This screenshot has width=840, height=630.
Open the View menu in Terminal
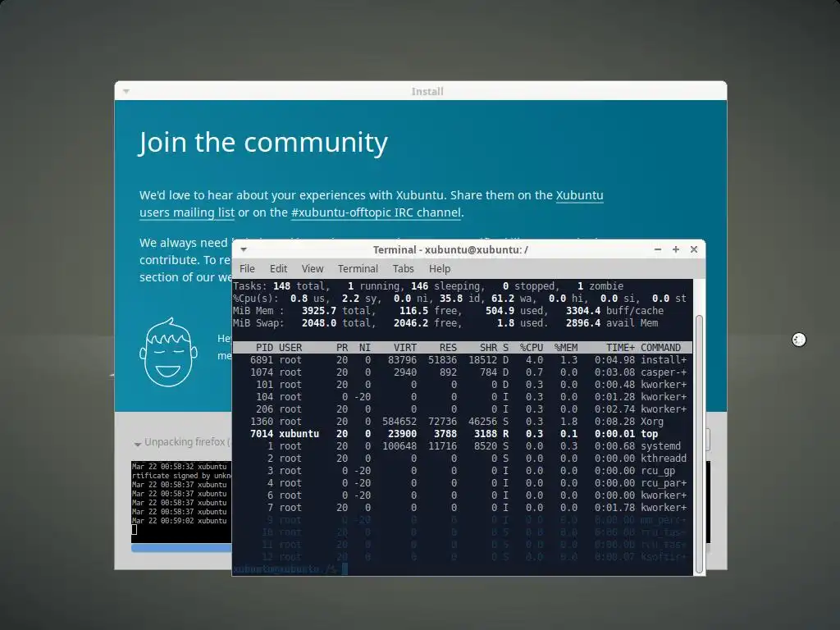313,268
